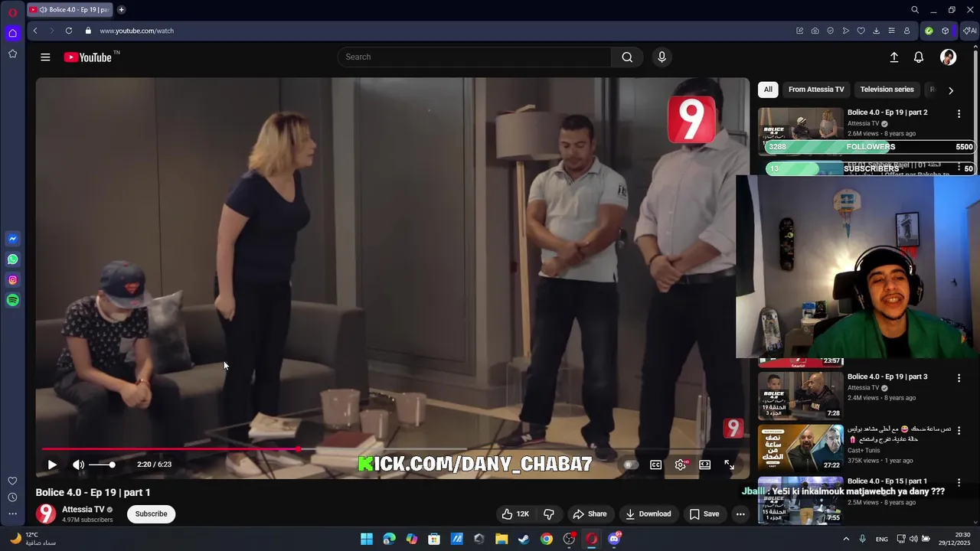This screenshot has height=551, width=980.
Task: Open options menu for Bolice Ep 19 part 3
Action: point(959,378)
